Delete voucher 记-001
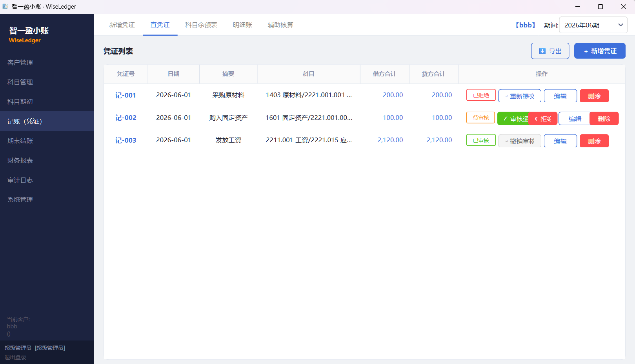The height and width of the screenshot is (364, 635). tap(594, 96)
